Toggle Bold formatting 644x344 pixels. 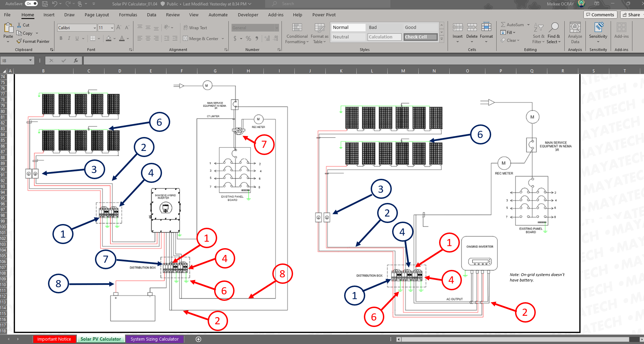tap(61, 38)
